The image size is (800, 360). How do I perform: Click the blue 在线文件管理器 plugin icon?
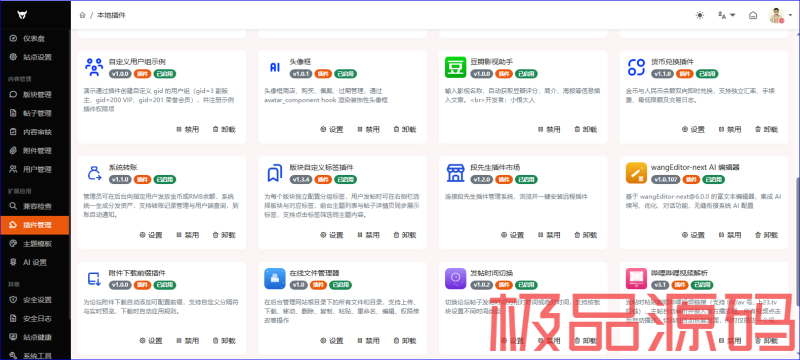point(274,278)
